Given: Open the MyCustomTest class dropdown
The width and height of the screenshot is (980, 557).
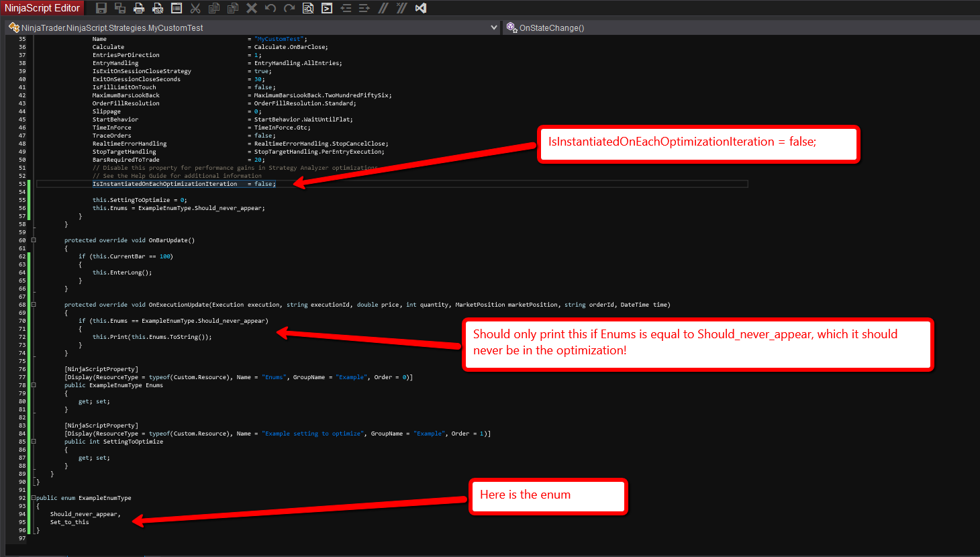Looking at the screenshot, I should click(494, 28).
